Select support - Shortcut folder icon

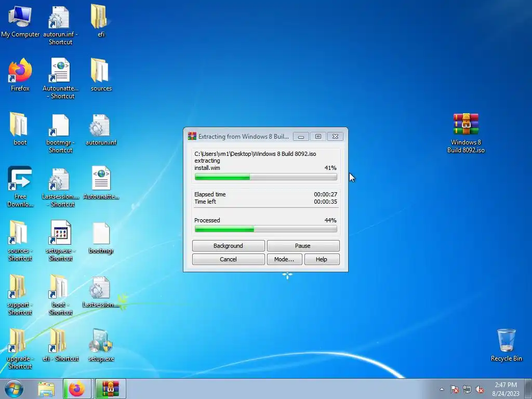coord(20,295)
